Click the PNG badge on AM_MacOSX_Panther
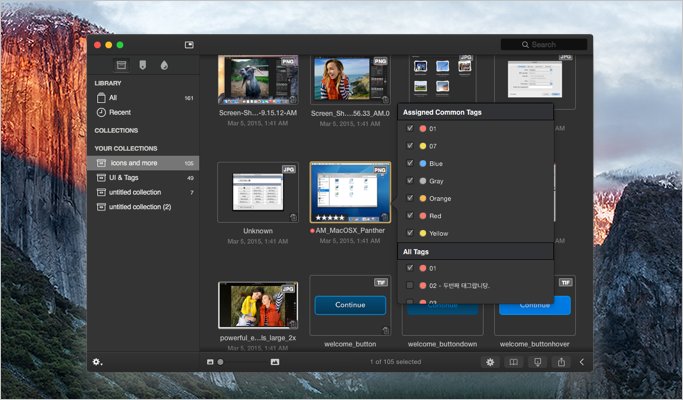Screen dimensions: 683x400 click(x=380, y=170)
